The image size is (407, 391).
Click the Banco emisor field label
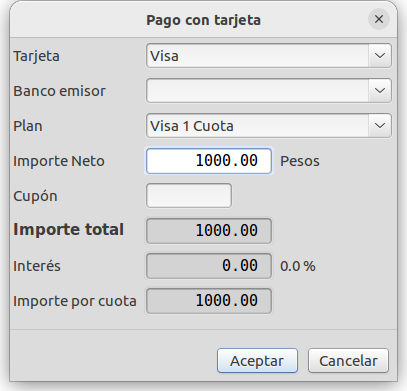[x=59, y=91]
